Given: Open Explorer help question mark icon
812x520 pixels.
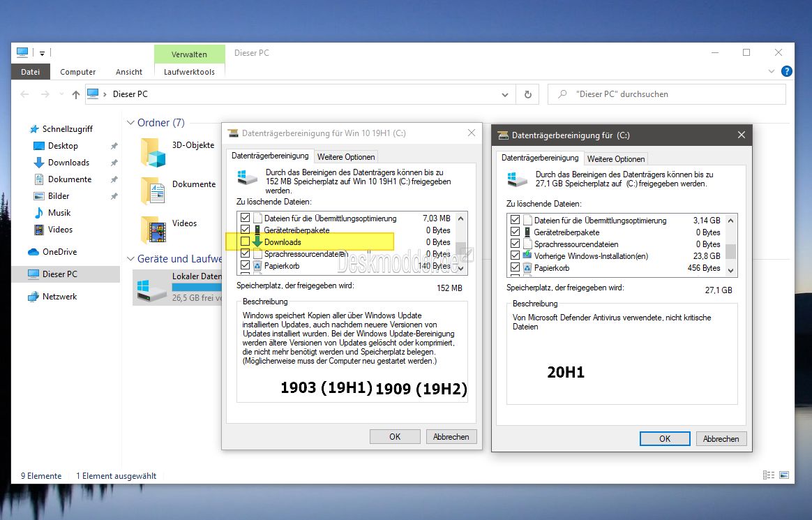Looking at the screenshot, I should (786, 71).
